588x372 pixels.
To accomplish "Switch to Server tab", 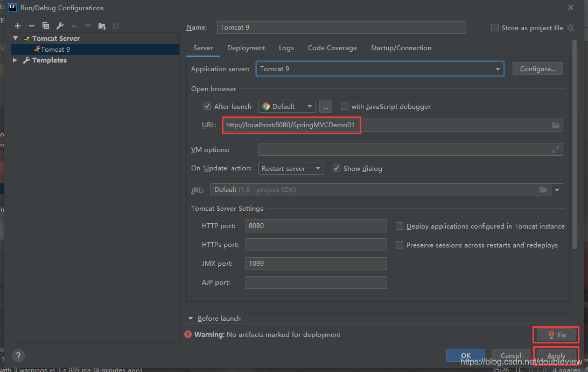I will click(x=203, y=48).
